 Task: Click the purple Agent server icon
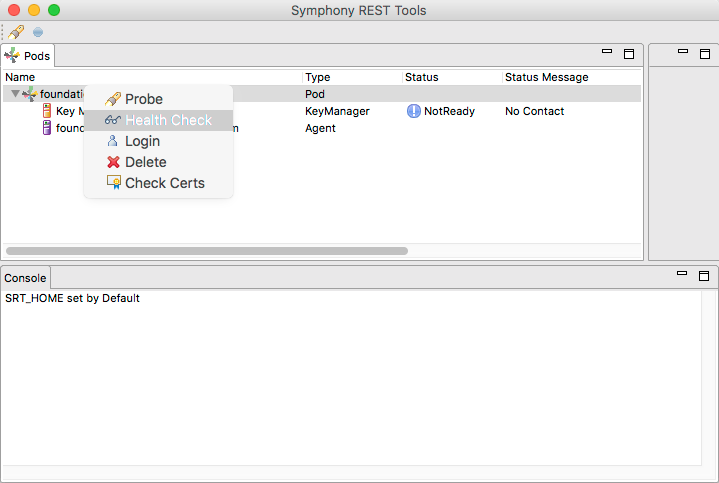(47, 128)
